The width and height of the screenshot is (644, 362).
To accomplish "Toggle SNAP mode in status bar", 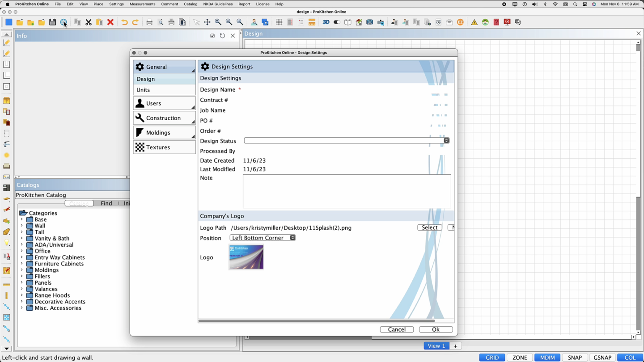I will [575, 358].
